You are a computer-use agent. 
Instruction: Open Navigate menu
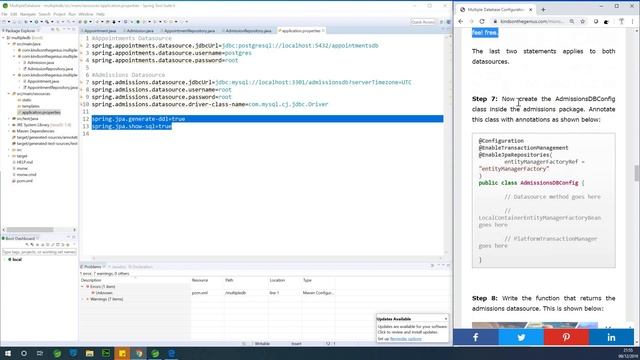pyautogui.click(x=28, y=14)
